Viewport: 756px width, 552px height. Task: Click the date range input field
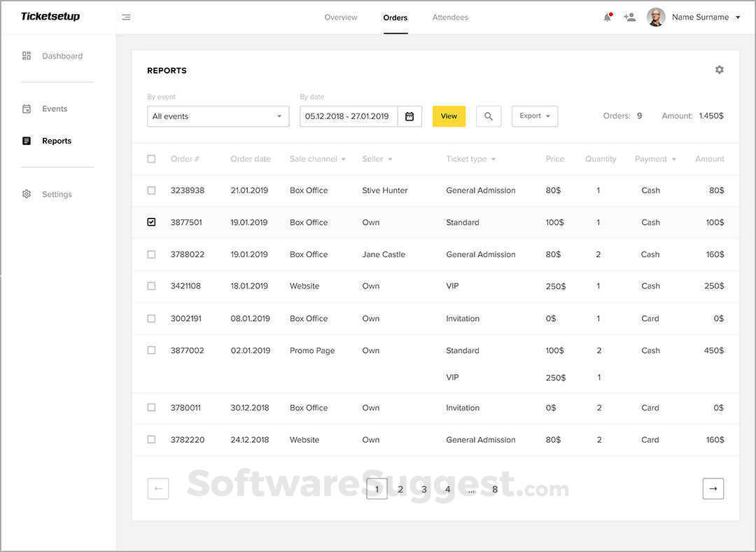pos(349,116)
